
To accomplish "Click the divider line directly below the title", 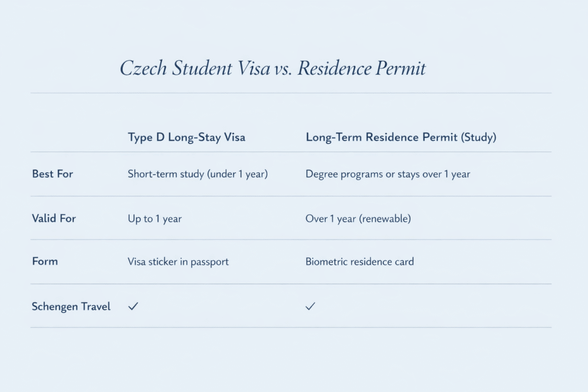I will (x=291, y=93).
